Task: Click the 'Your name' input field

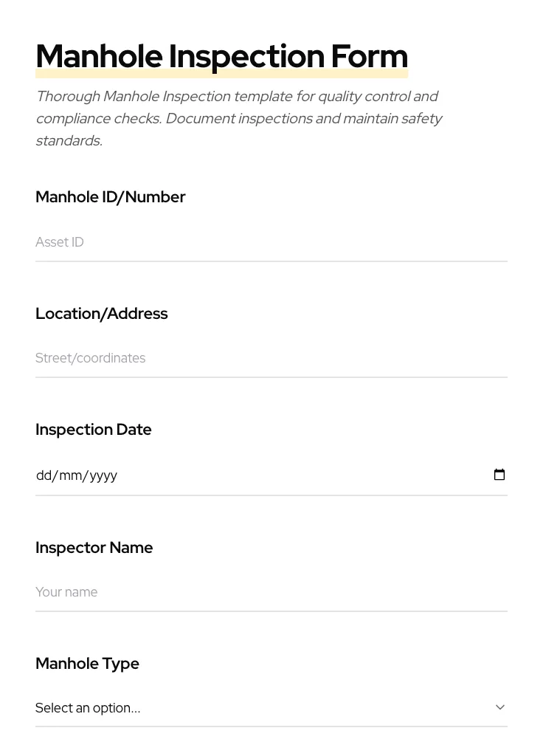Action: click(271, 592)
